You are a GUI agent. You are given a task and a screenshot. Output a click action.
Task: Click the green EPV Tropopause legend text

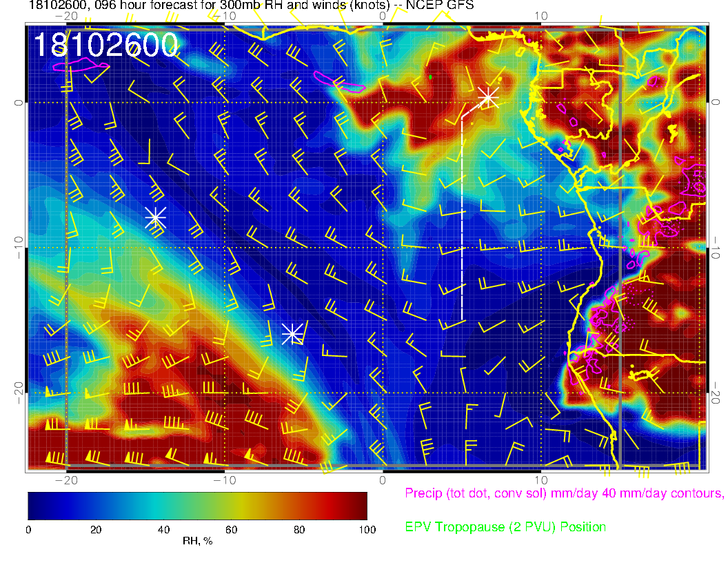click(505, 527)
